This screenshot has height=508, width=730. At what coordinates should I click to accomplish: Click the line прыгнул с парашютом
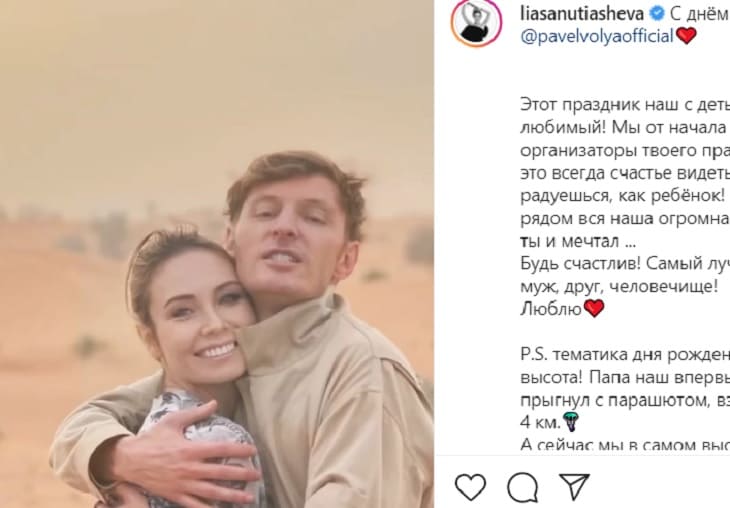point(625,400)
